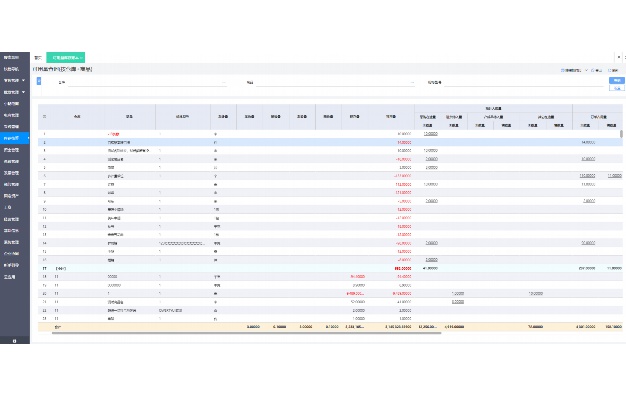Click the vertical scrollbar thumb at table right
Image resolution: width=626 pixels, height=396 pixels.
click(x=621, y=134)
